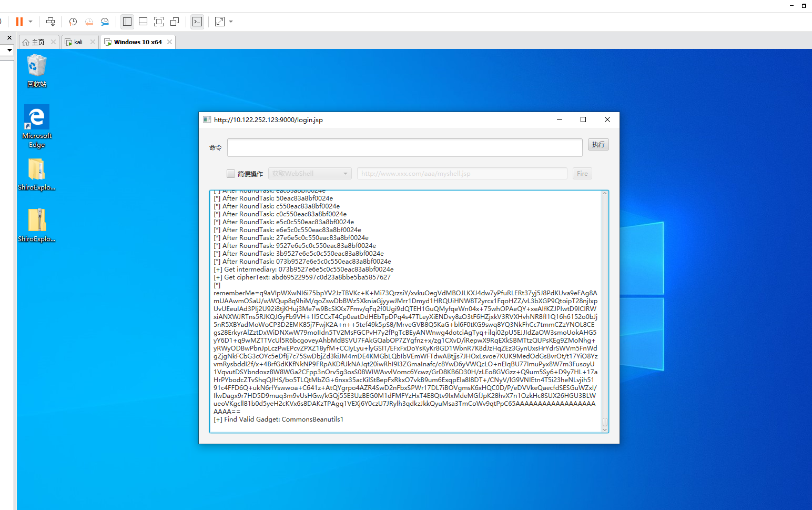
Task: Select the Microsoft Edge desktop shortcut
Action: (x=37, y=126)
